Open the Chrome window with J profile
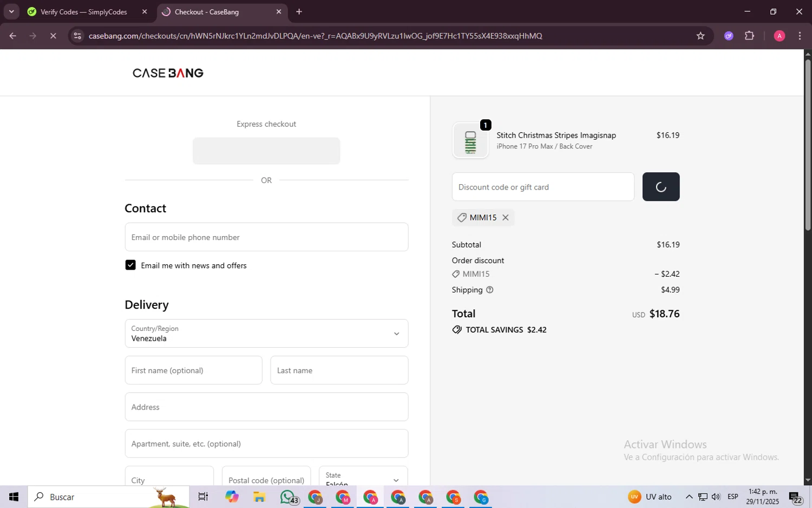 (315, 497)
